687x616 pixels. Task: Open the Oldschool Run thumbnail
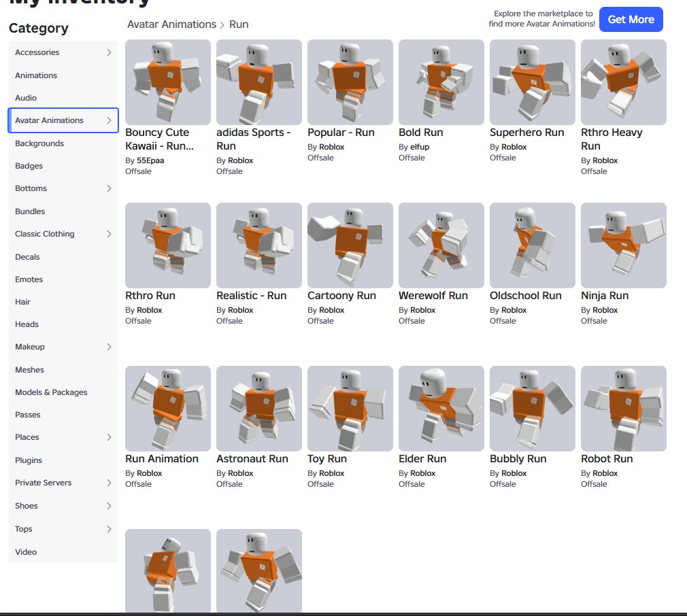click(x=533, y=245)
